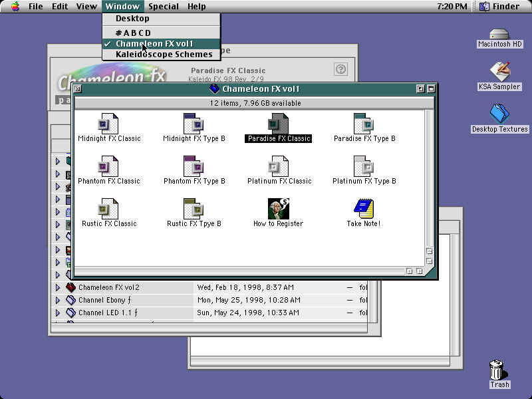Open the Edit menu
This screenshot has height=399, width=532.
pyautogui.click(x=60, y=6)
